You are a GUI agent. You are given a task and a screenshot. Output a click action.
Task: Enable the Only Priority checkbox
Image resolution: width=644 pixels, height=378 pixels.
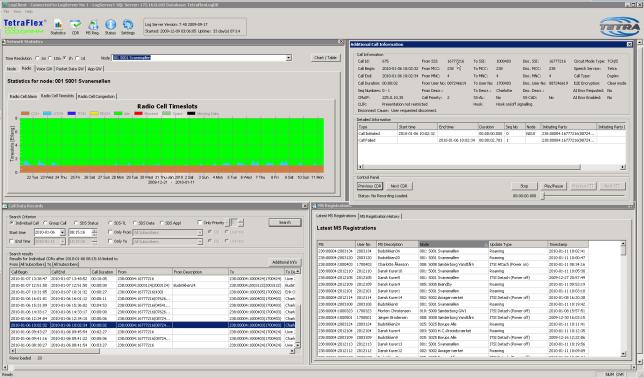tap(200, 223)
